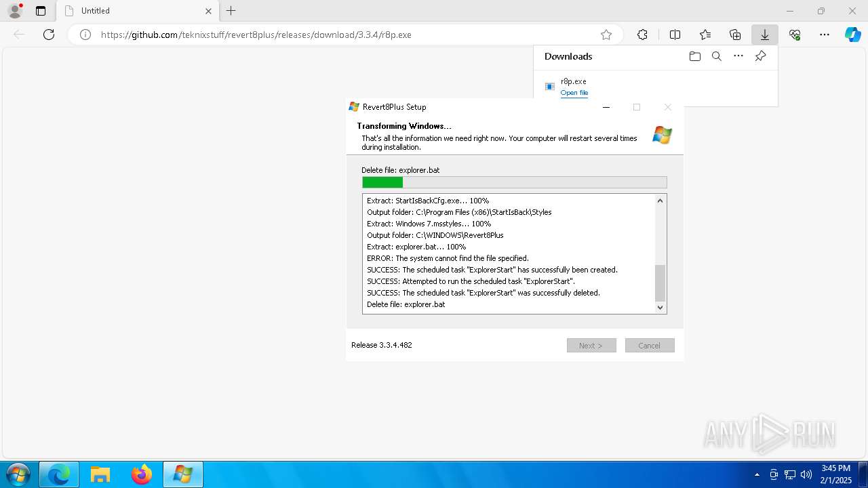Click the 'Transforming Windows...' heading

coord(404,126)
